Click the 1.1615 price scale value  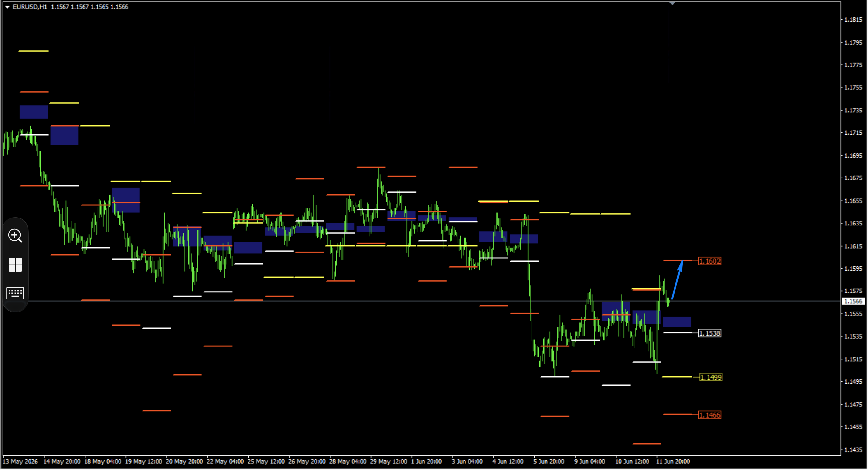click(x=853, y=246)
